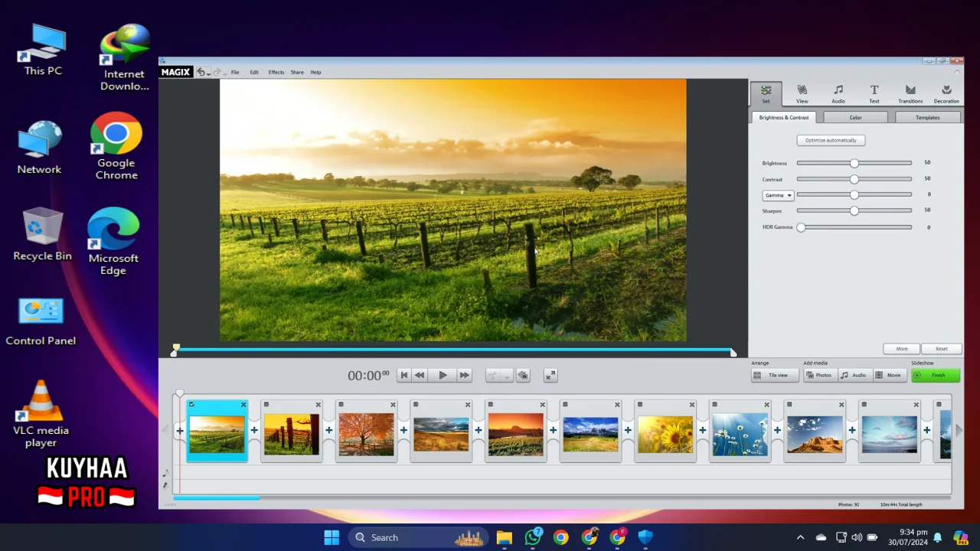
Task: Click the scissors cut tool
Action: coord(492,375)
